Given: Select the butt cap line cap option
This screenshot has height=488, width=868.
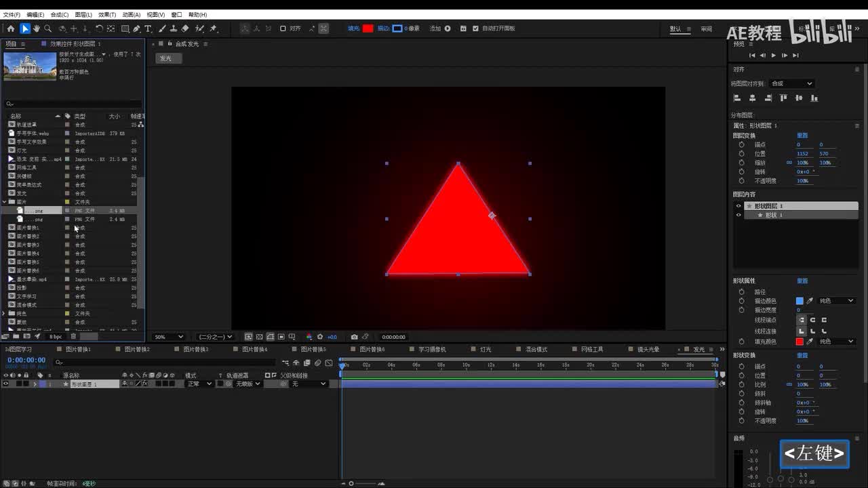Looking at the screenshot, I should coord(802,320).
